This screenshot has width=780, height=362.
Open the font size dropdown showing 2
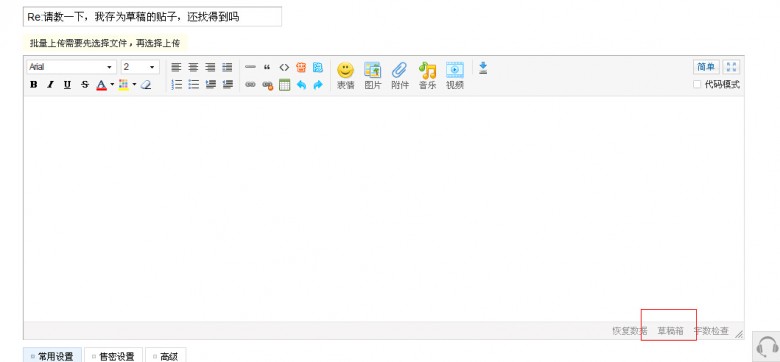coord(140,67)
